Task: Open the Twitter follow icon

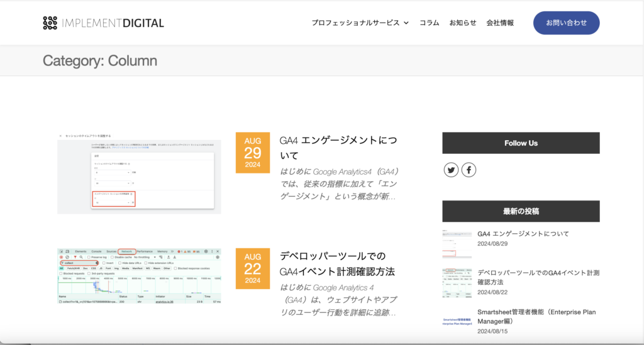Action: [451, 170]
